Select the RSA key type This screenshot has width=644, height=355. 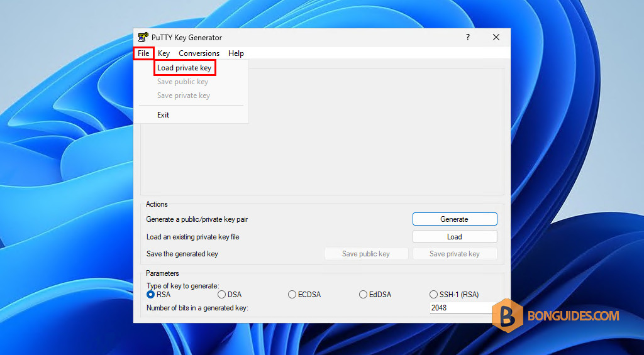pos(158,295)
